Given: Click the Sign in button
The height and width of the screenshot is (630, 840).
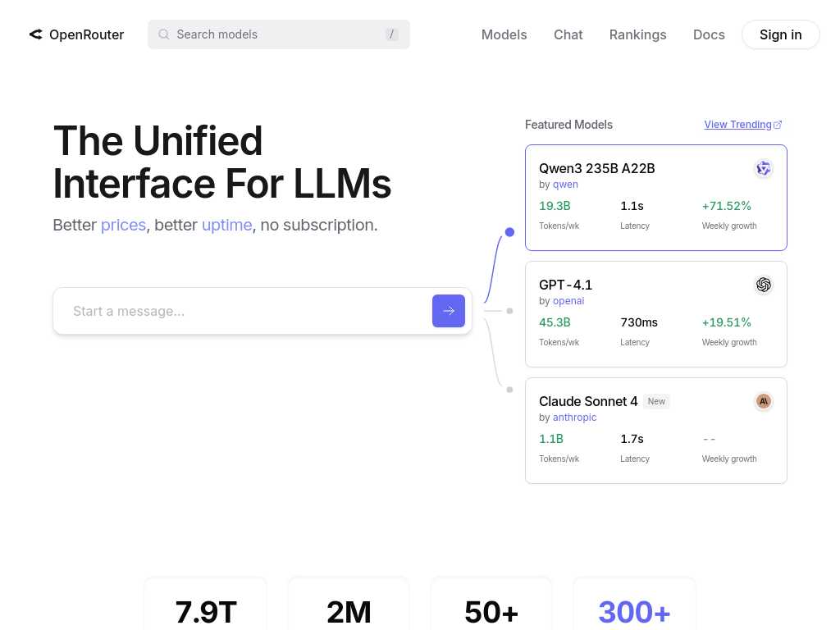Looking at the screenshot, I should click(x=781, y=34).
